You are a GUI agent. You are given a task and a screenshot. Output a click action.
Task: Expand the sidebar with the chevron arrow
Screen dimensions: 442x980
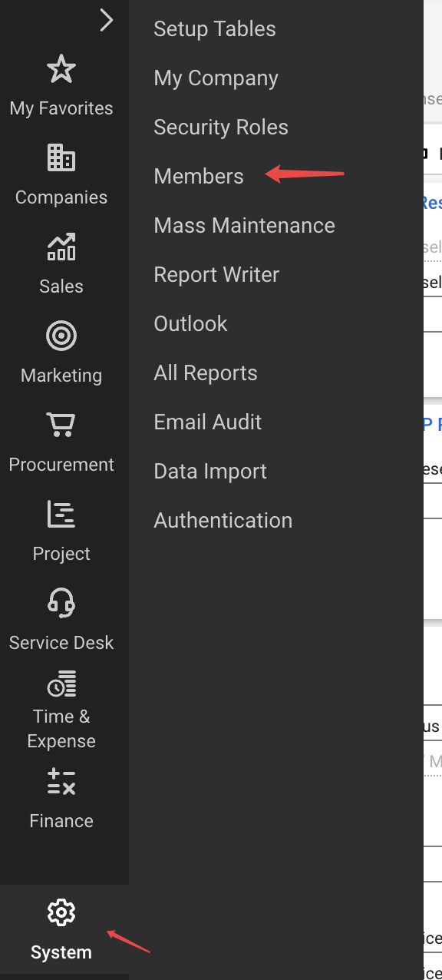106,21
